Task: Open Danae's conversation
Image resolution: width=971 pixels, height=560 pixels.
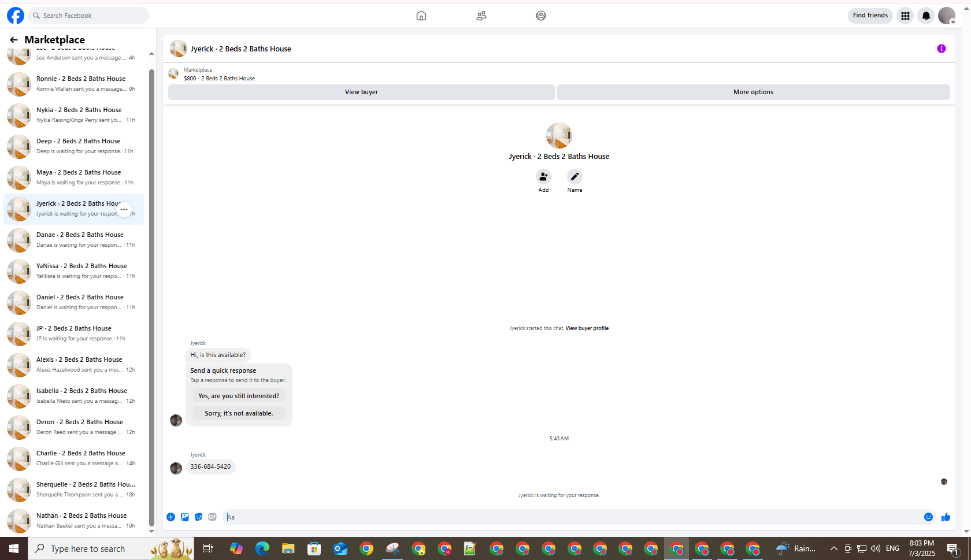Action: [x=74, y=240]
